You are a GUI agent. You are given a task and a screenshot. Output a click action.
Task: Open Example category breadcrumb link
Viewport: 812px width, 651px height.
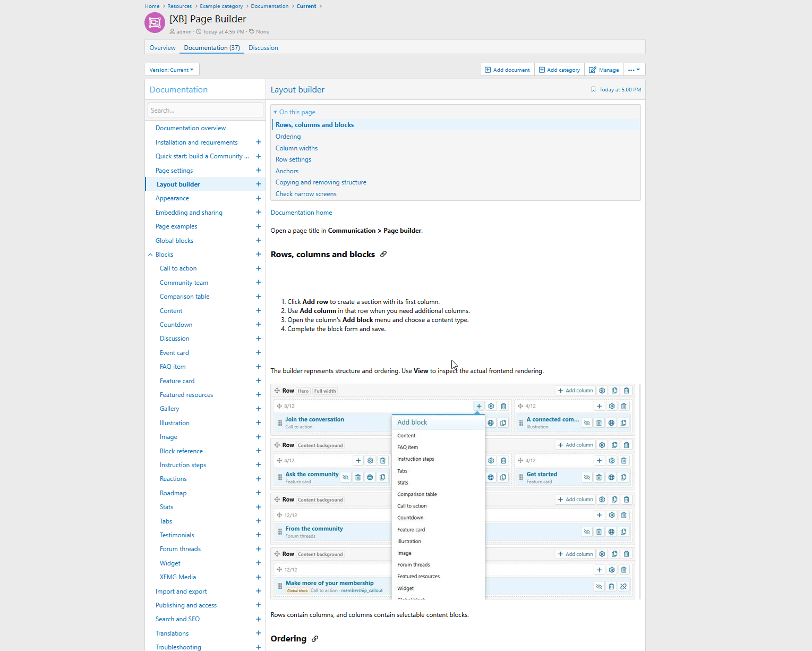coord(221,6)
